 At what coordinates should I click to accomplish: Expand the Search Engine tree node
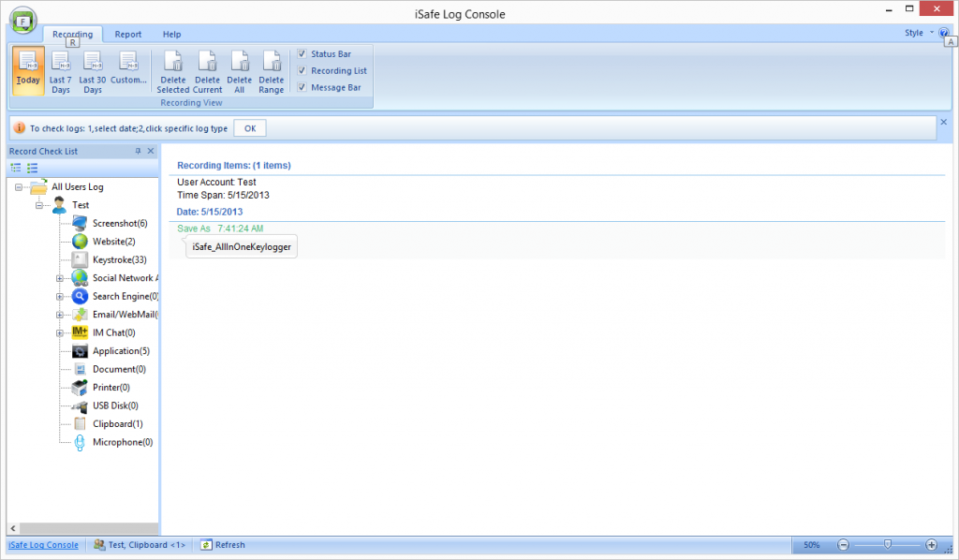[x=60, y=296]
